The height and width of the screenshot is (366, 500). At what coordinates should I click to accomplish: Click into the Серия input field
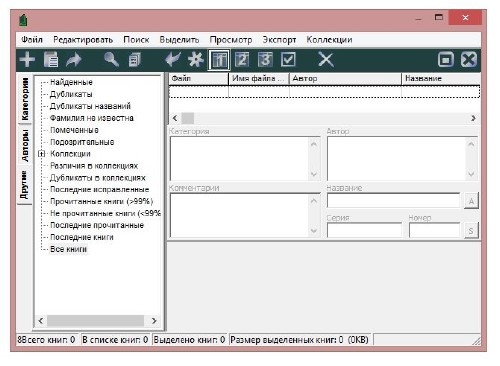364,231
